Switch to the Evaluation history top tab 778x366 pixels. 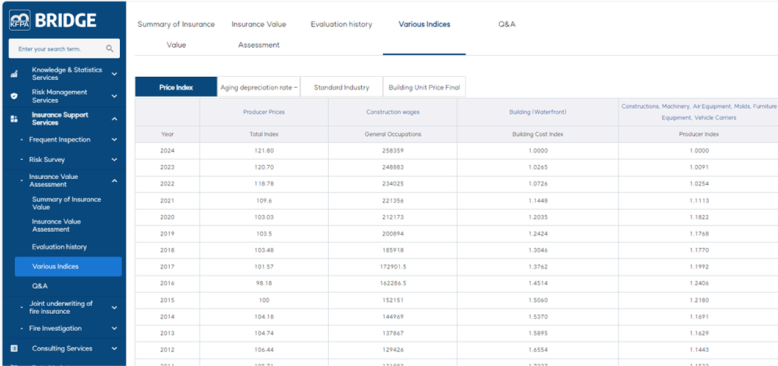pos(341,24)
